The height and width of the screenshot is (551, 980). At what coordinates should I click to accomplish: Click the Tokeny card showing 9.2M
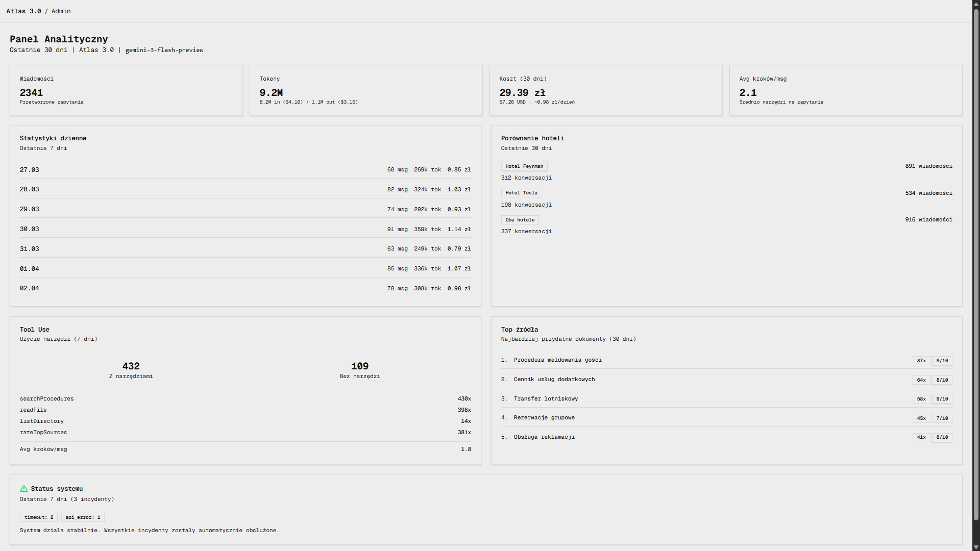[x=365, y=90]
